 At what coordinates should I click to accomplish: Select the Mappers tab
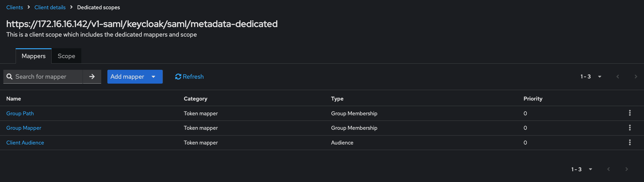pyautogui.click(x=33, y=56)
